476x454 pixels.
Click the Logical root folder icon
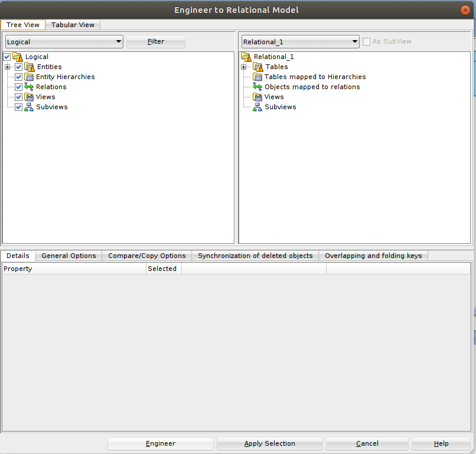click(x=18, y=57)
